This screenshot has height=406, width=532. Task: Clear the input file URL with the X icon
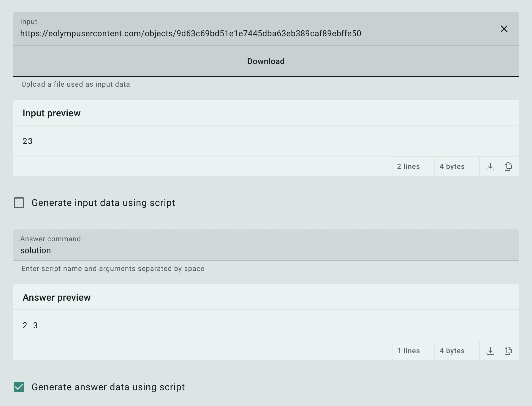[x=504, y=29]
